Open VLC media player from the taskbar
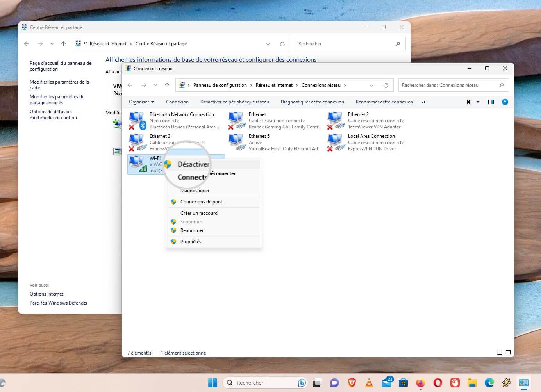 [369, 383]
